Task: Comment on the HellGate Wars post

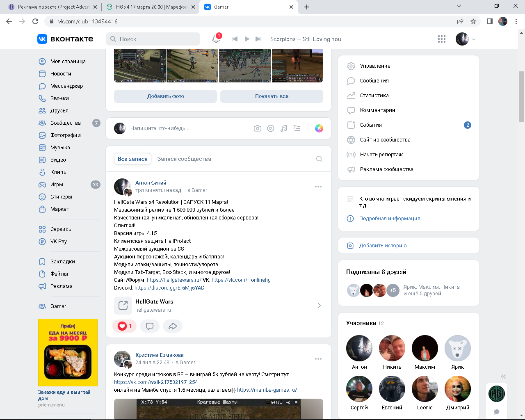Action: 150,326
